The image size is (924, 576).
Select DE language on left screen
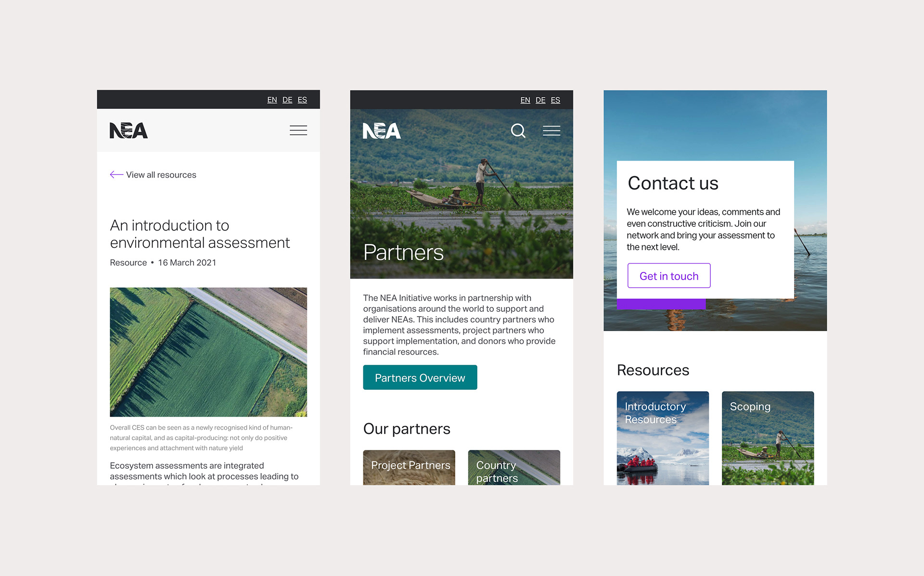point(287,100)
